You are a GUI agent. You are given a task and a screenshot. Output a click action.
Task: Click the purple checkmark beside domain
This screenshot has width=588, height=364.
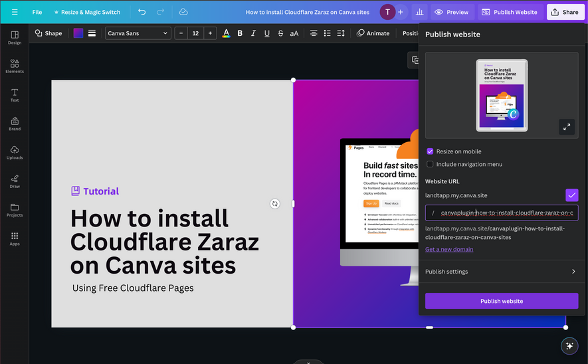pyautogui.click(x=571, y=195)
